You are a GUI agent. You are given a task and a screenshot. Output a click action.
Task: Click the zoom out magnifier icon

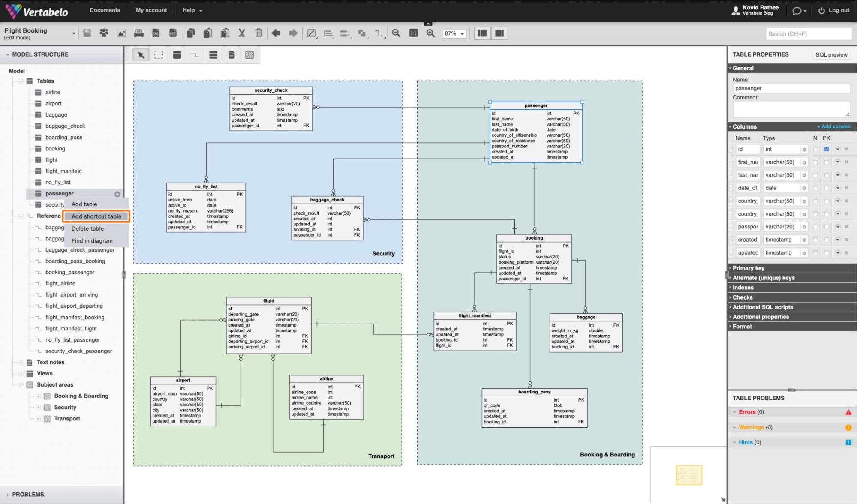click(x=397, y=33)
